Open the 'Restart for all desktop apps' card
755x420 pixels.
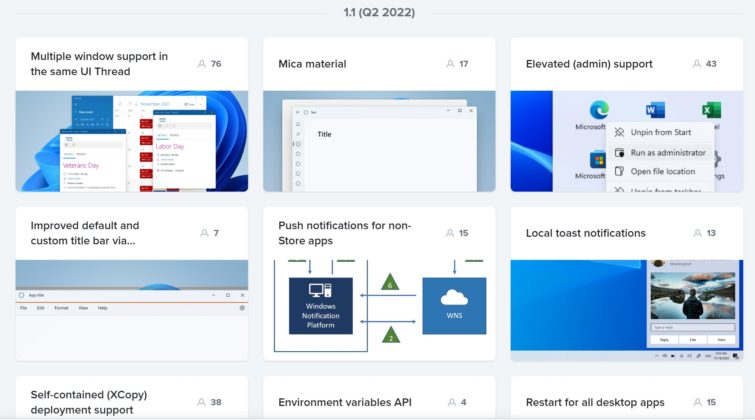click(597, 403)
